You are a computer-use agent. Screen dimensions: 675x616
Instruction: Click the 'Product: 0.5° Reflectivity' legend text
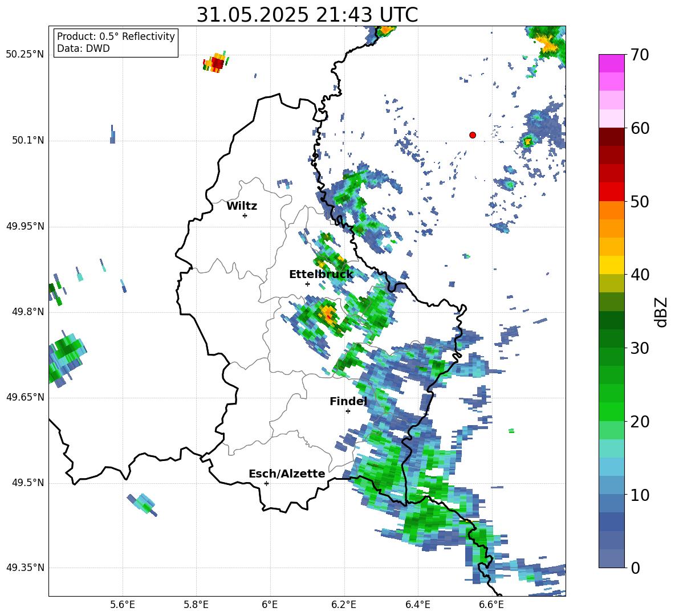pos(116,36)
